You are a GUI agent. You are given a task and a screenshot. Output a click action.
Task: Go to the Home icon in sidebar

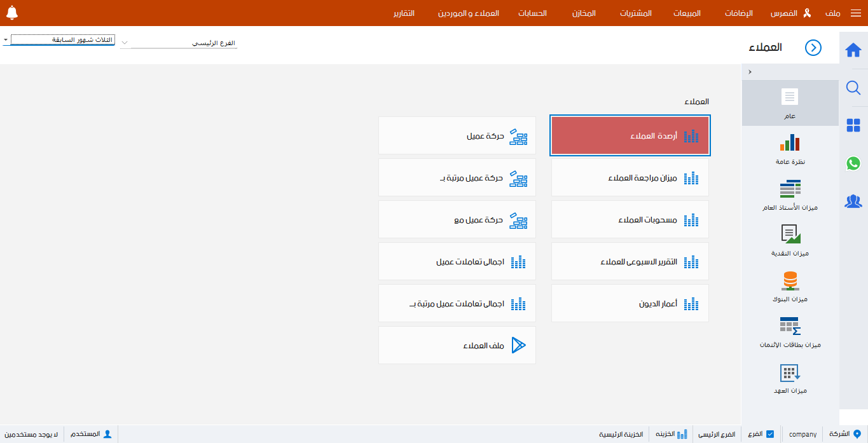pyautogui.click(x=853, y=50)
